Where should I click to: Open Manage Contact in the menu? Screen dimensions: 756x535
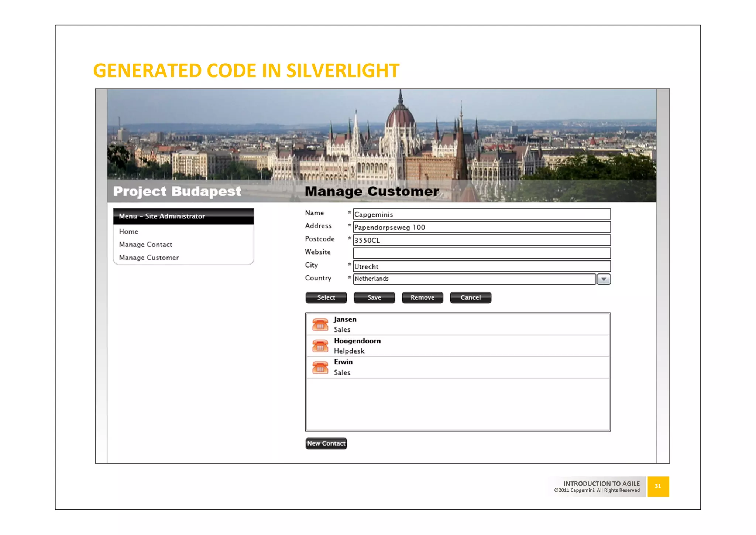[x=145, y=245]
